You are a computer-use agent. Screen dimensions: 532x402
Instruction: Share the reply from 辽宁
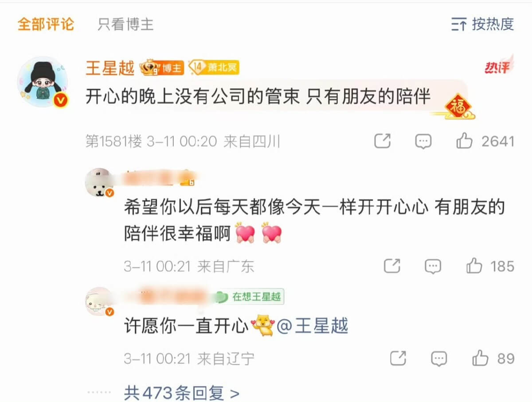[x=398, y=359]
